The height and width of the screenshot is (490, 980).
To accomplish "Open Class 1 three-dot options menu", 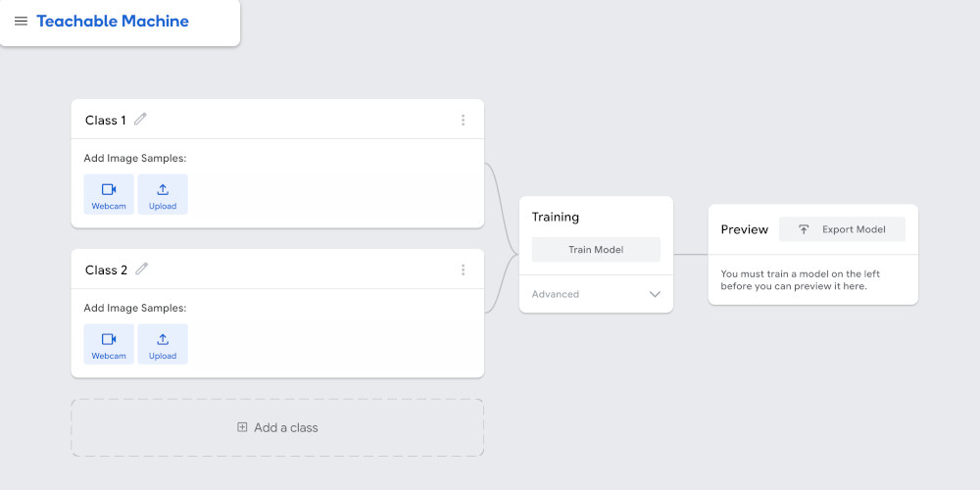I will click(464, 120).
